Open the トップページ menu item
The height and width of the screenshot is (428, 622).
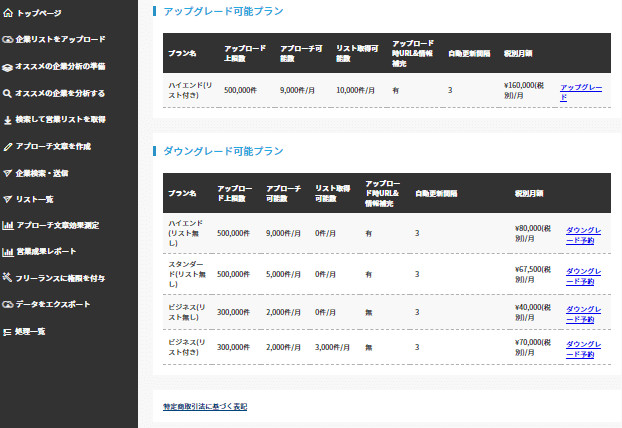click(39, 13)
